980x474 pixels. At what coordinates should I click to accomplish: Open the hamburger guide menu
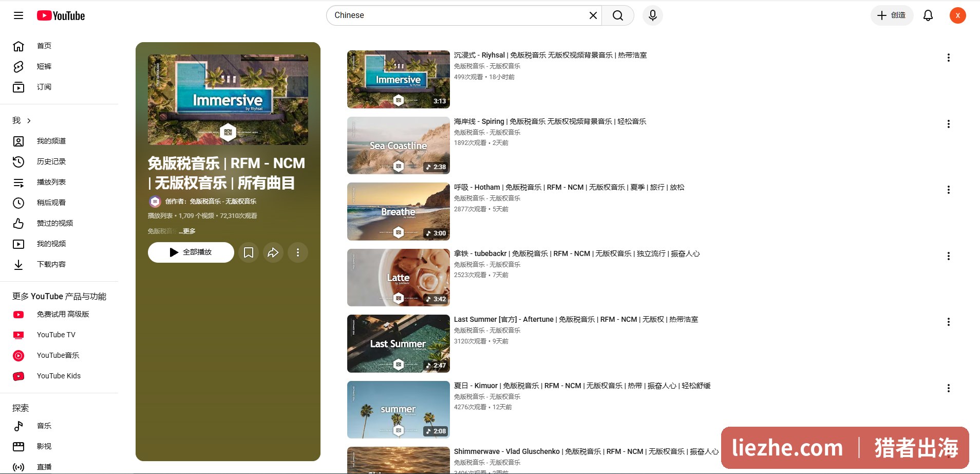(18, 15)
